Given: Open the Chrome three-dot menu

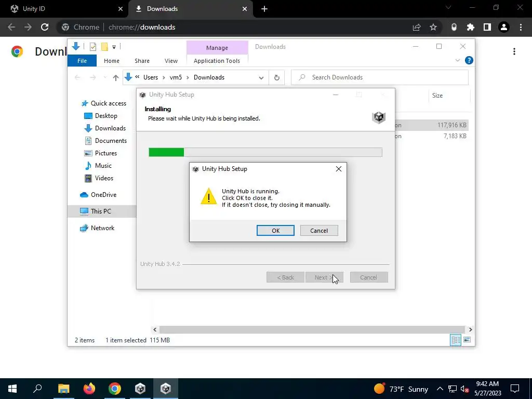Looking at the screenshot, I should tap(521, 27).
